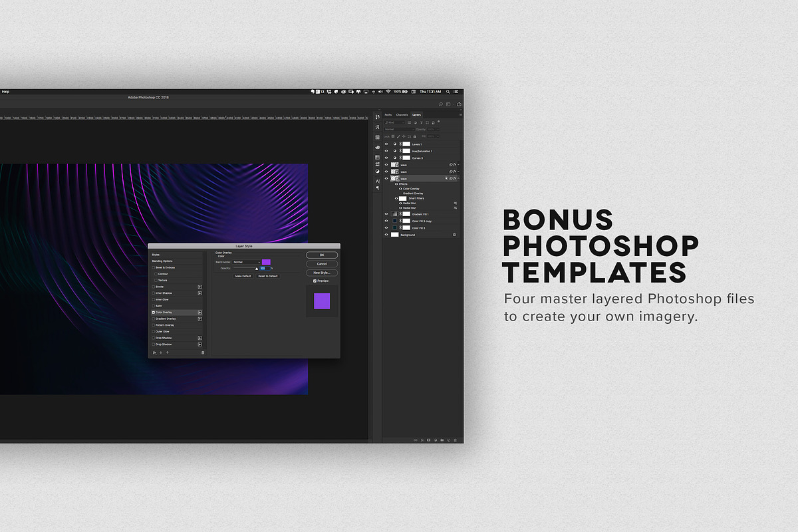Image resolution: width=798 pixels, height=532 pixels.
Task: Add another Gradient Overlay with plus icon
Action: [x=199, y=319]
